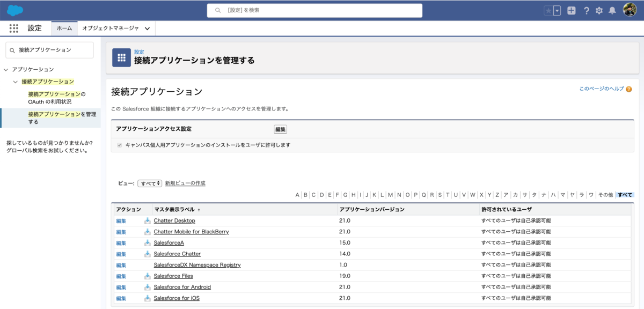Click the install icon beside SalesforceA
644x309 pixels.
tap(148, 242)
